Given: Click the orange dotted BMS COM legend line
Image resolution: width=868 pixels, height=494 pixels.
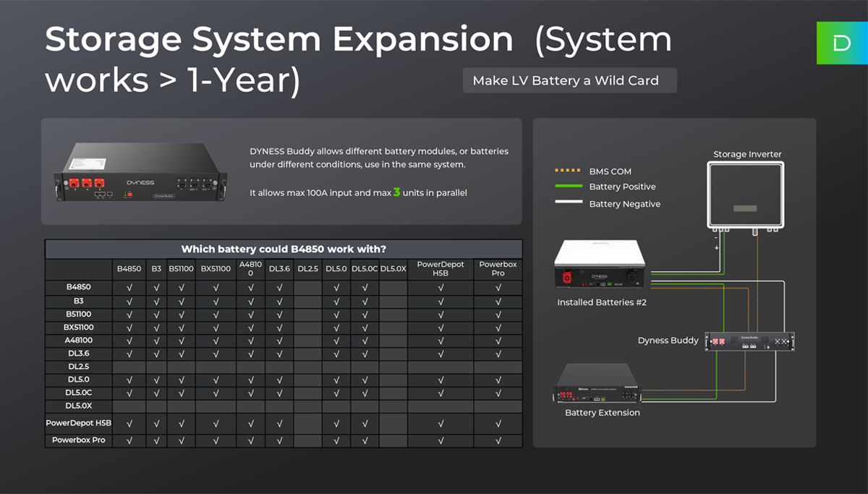Looking at the screenshot, I should click(x=567, y=171).
